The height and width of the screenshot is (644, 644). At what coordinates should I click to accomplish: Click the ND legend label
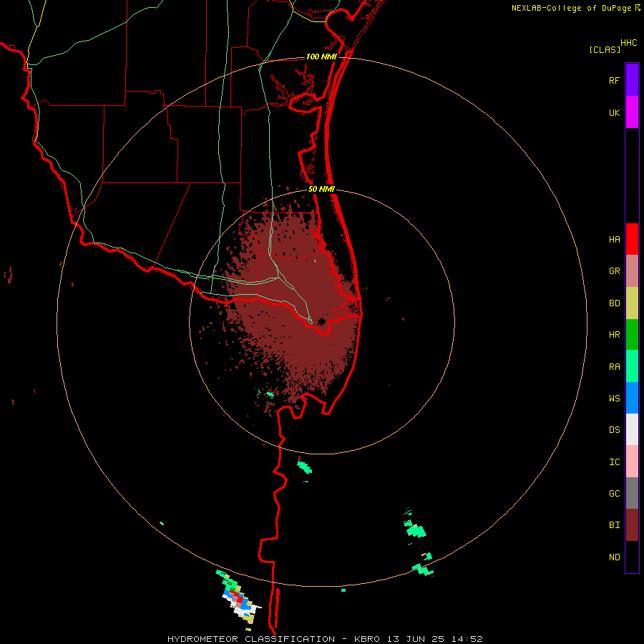click(614, 557)
